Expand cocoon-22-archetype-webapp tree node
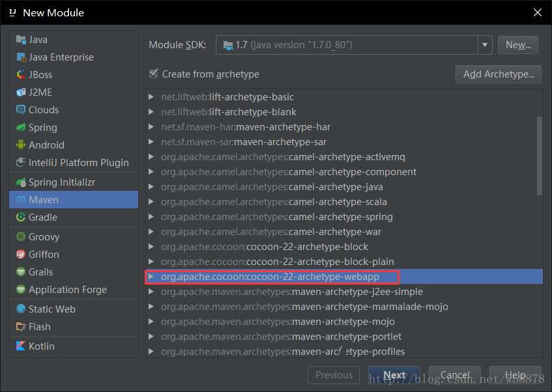This screenshot has height=392, width=552. pos(151,277)
